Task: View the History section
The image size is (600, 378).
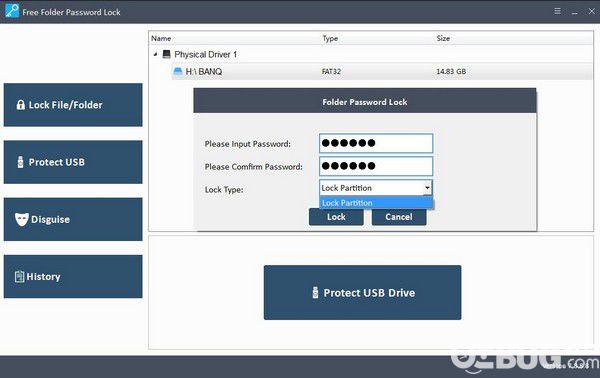Action: pyautogui.click(x=73, y=276)
